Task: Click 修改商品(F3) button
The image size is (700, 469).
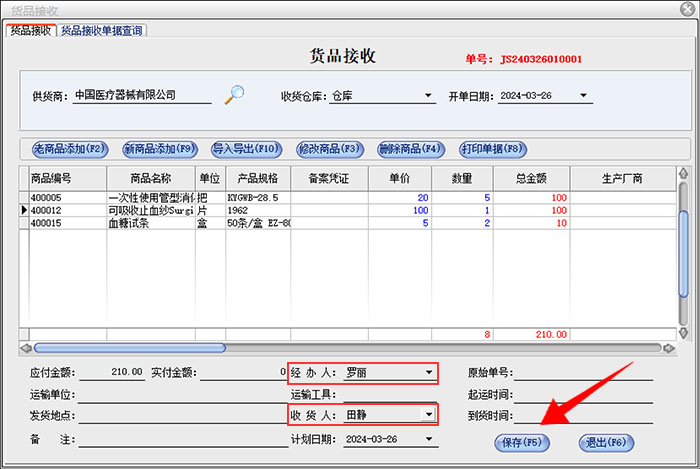Action: click(330, 149)
